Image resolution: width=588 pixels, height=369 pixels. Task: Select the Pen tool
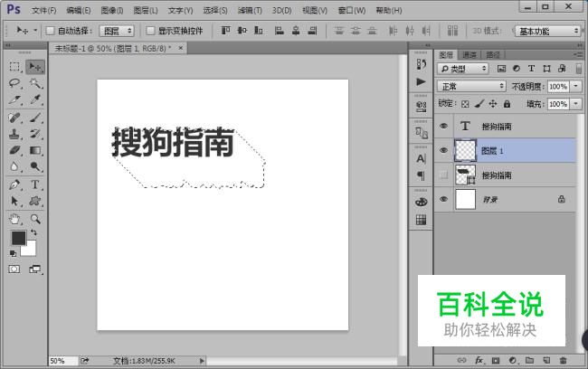14,184
